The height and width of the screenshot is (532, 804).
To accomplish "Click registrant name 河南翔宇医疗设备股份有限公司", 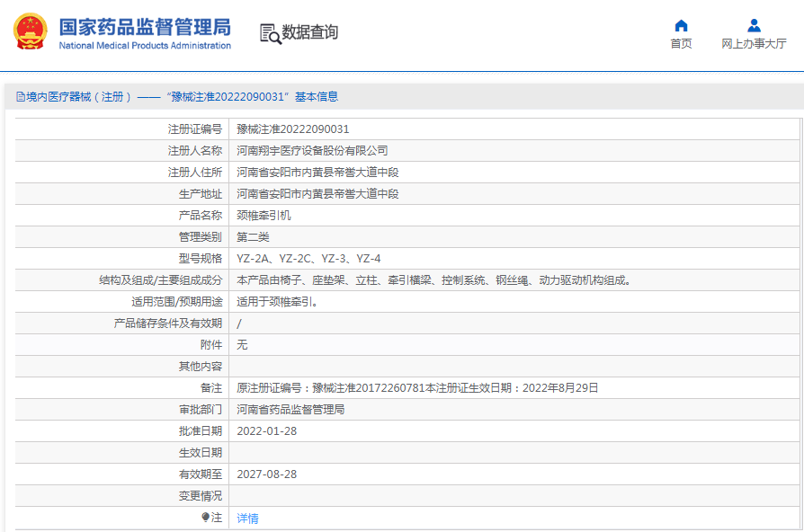I will pyautogui.click(x=312, y=151).
